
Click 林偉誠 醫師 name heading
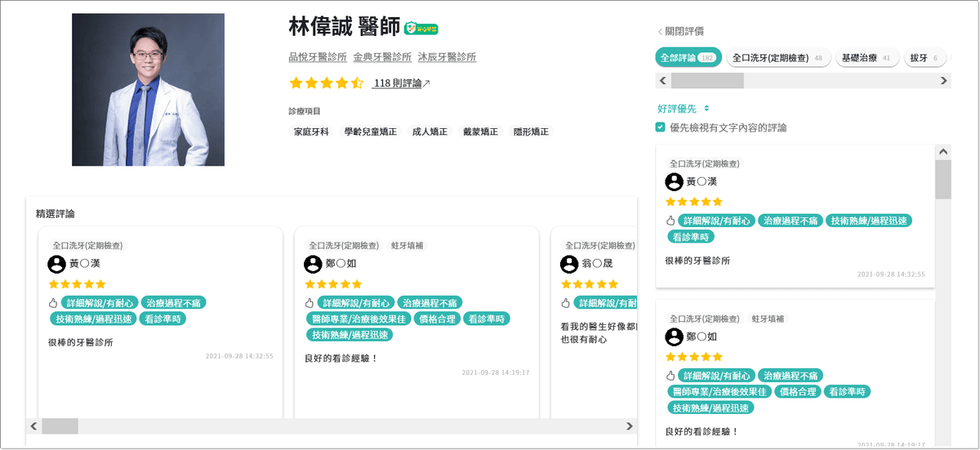point(345,27)
